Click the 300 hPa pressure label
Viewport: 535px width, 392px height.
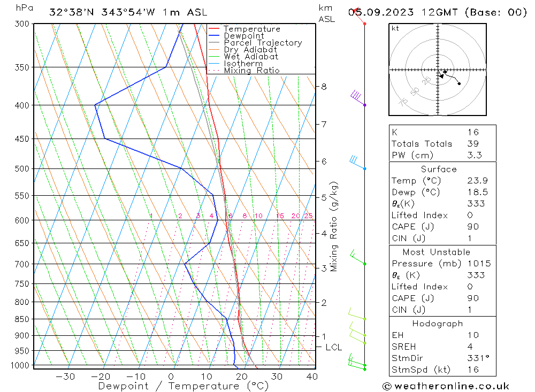[22, 24]
